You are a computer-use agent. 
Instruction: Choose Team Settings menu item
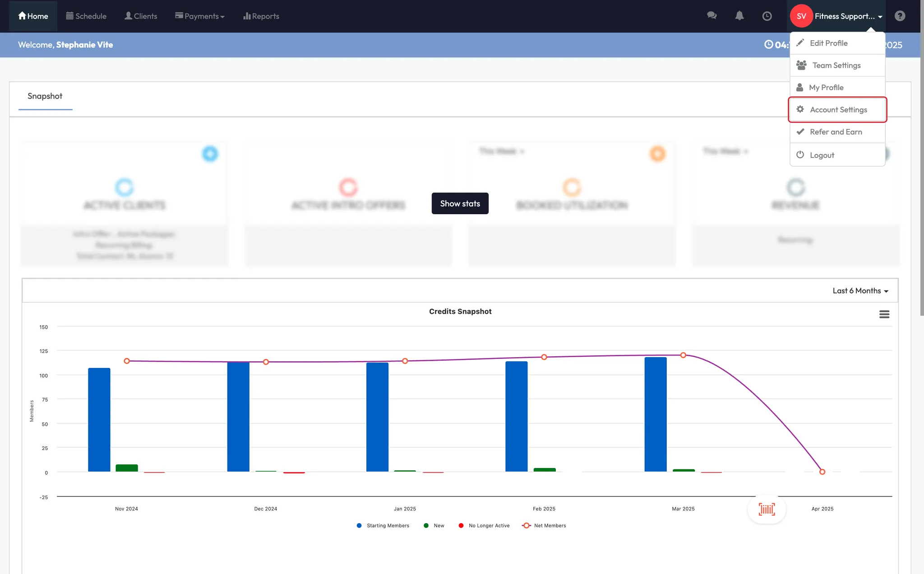(x=836, y=65)
